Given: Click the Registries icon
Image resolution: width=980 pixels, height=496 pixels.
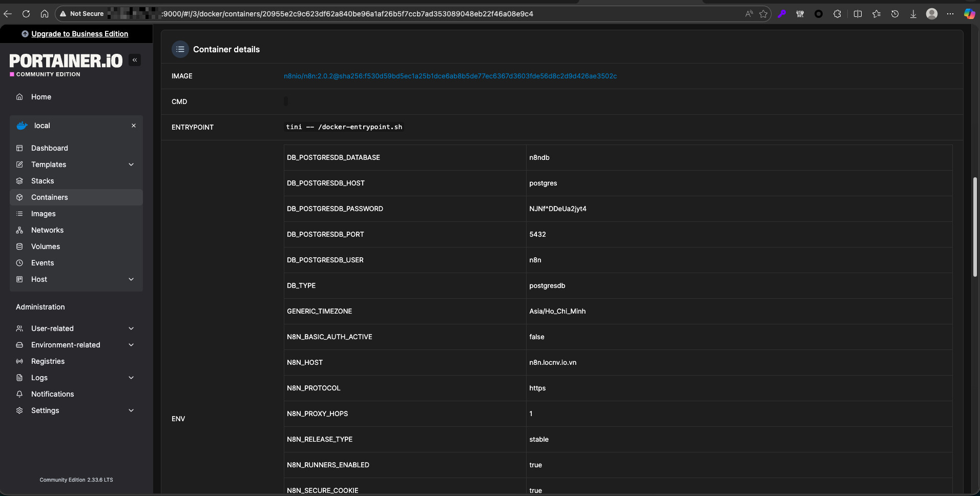Looking at the screenshot, I should coord(19,361).
